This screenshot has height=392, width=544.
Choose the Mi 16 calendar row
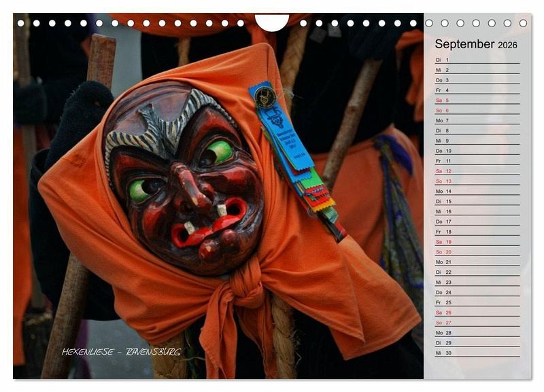(x=477, y=211)
